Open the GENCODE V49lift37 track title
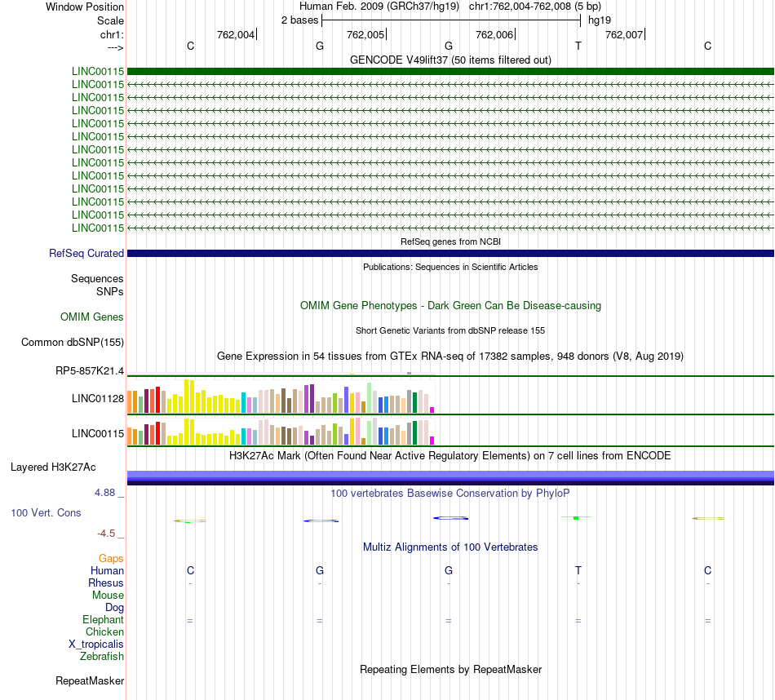Viewport: 775px width, 700px height. 450,60
